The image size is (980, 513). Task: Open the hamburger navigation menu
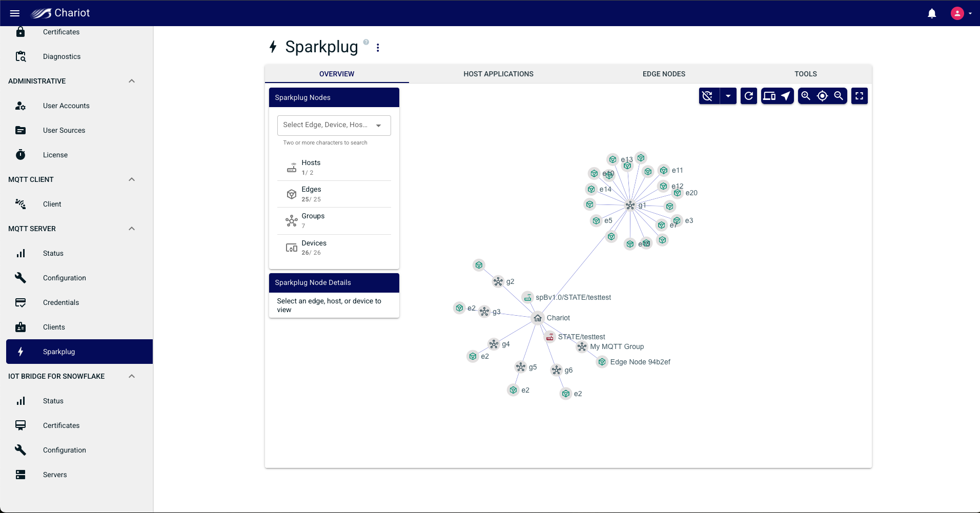15,13
